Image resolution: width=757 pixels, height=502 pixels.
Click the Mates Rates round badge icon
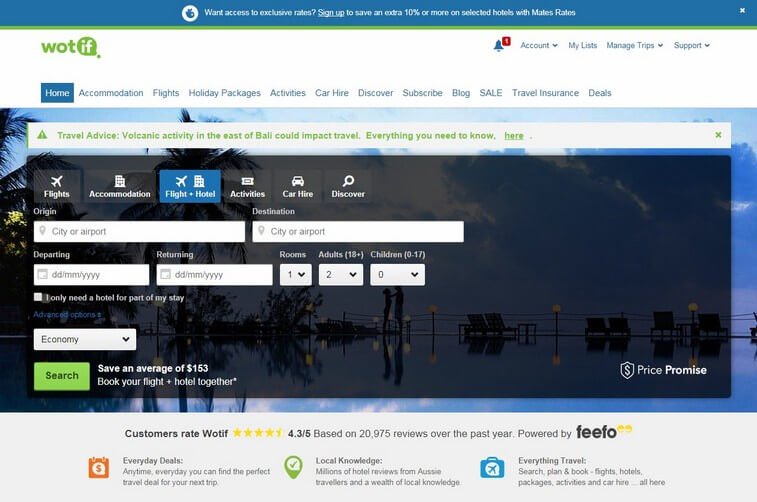(x=190, y=13)
